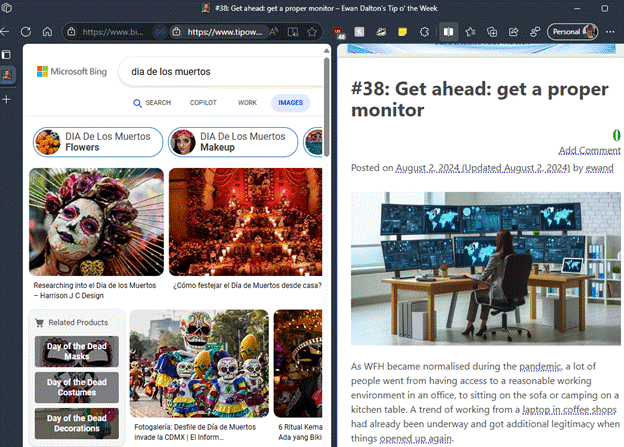Add this page to favorites star
This screenshot has width=624, height=447.
(312, 32)
